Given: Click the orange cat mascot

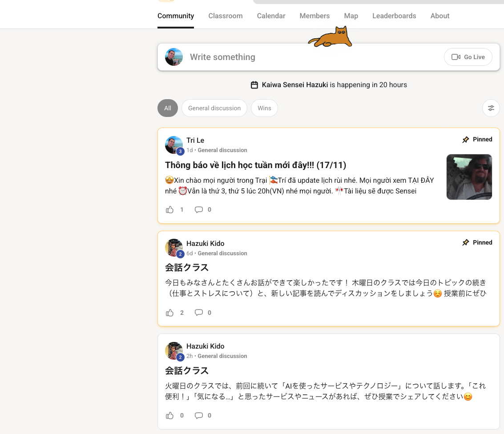Looking at the screenshot, I should [331, 37].
